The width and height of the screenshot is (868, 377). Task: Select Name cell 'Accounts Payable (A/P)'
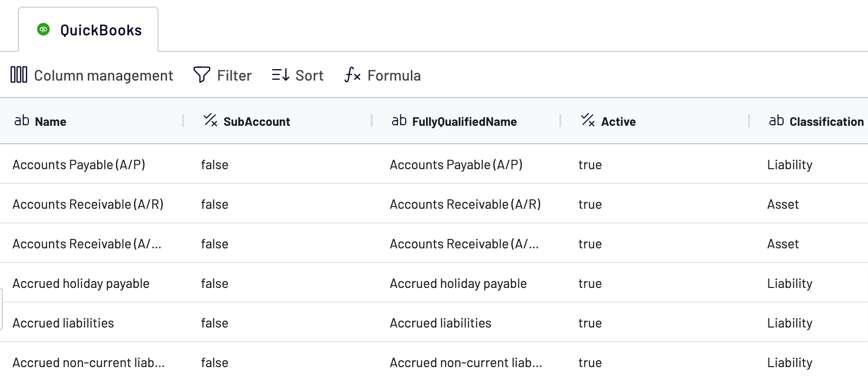pos(79,164)
